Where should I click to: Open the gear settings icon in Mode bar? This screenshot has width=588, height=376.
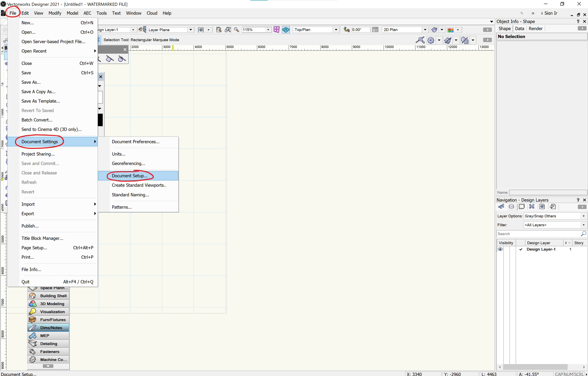click(x=431, y=40)
